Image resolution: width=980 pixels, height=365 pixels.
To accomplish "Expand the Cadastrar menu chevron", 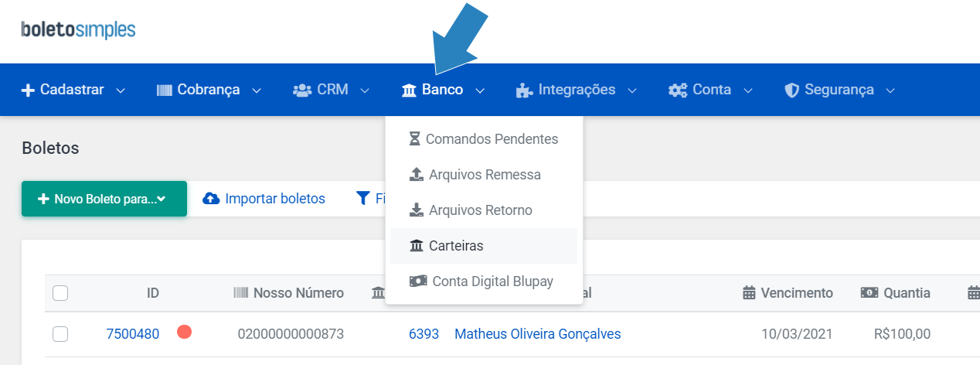I will coord(121,90).
